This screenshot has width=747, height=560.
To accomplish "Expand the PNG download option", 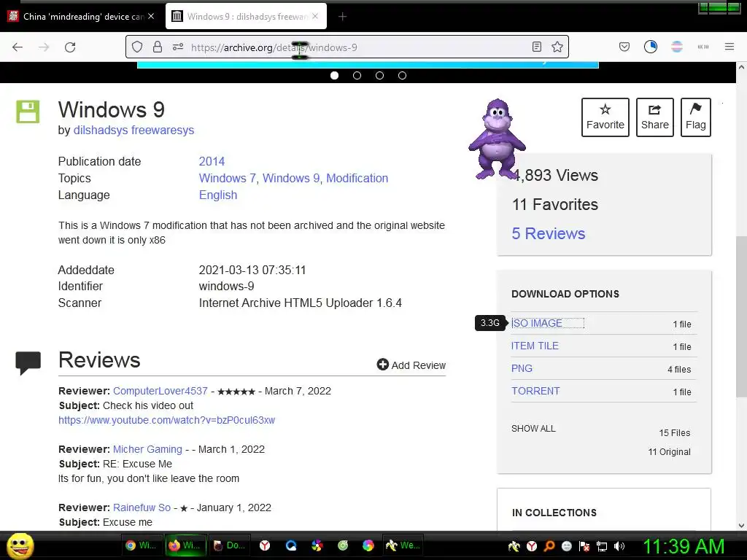I will (522, 368).
